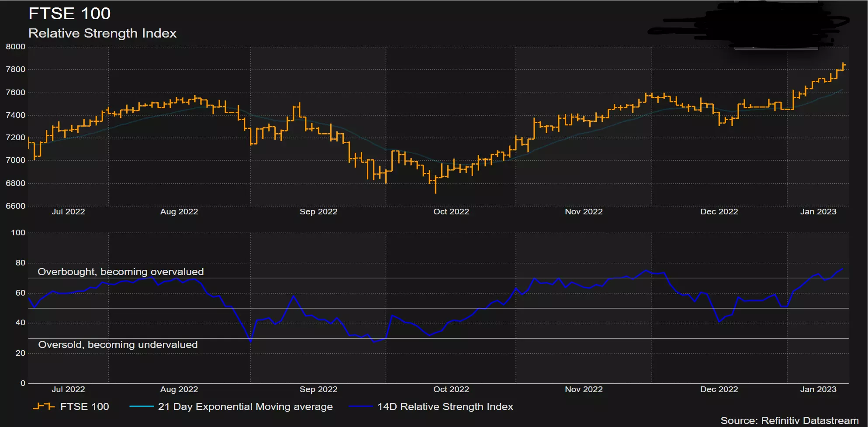Click the 'Overbought, becoming overvalued' annotation
This screenshot has height=427, width=868.
[x=121, y=272]
